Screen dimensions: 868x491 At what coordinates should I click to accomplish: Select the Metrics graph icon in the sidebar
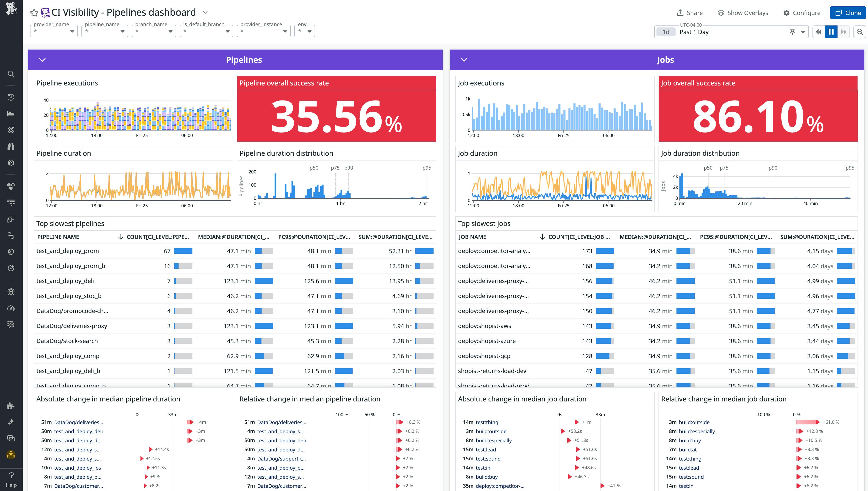click(11, 114)
